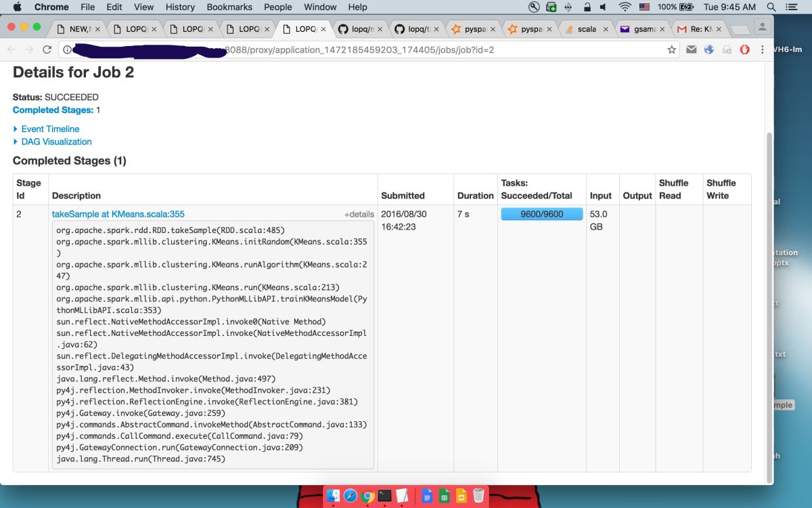Open the Apple menu
This screenshot has height=508, width=812.
coord(17,7)
